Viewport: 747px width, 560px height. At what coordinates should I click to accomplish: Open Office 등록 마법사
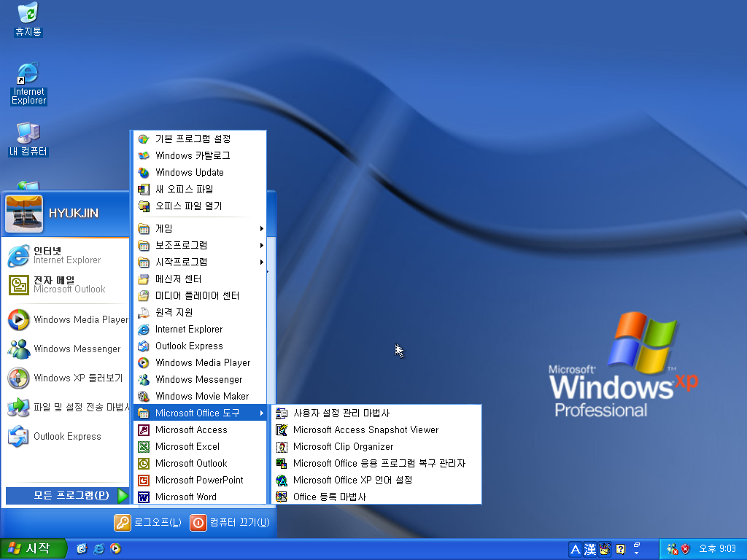pos(376,497)
